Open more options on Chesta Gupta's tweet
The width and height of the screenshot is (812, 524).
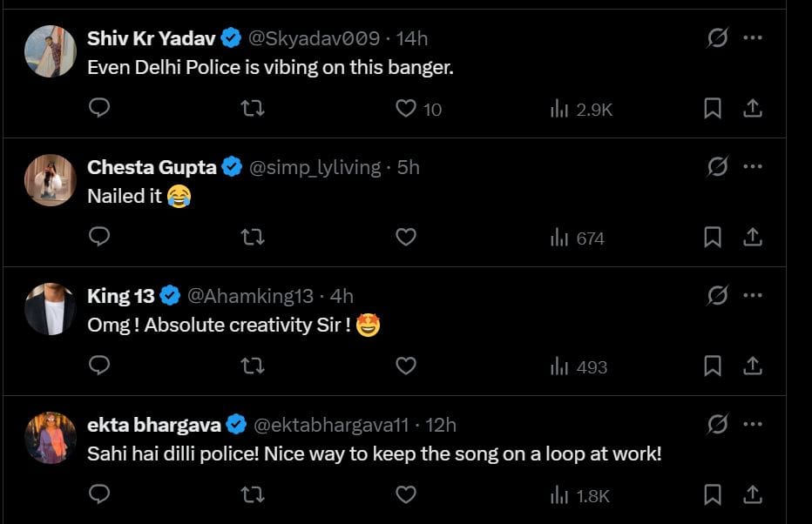pyautogui.click(x=753, y=167)
